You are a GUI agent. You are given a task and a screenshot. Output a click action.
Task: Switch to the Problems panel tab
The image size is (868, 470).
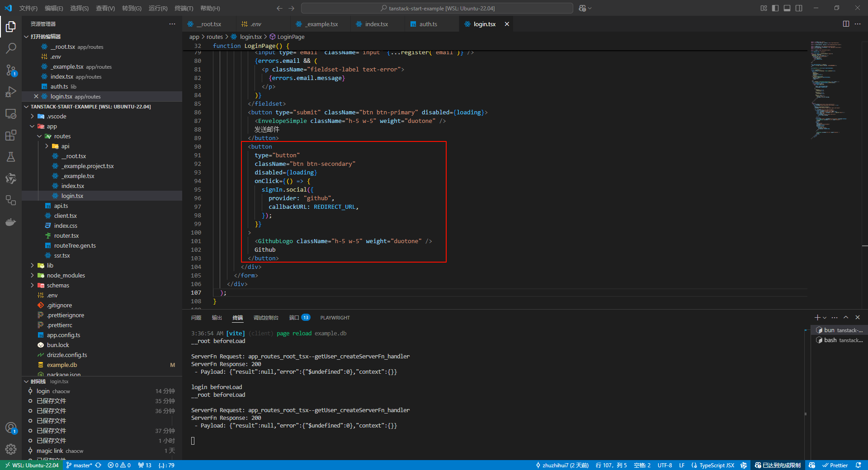tap(196, 318)
